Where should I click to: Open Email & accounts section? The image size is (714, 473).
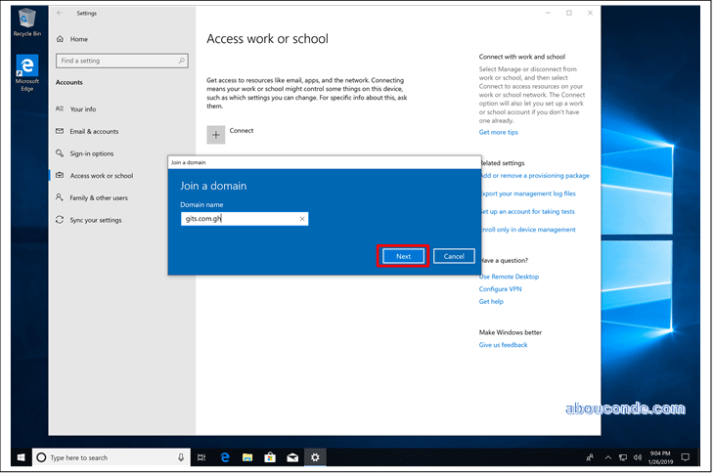[94, 131]
